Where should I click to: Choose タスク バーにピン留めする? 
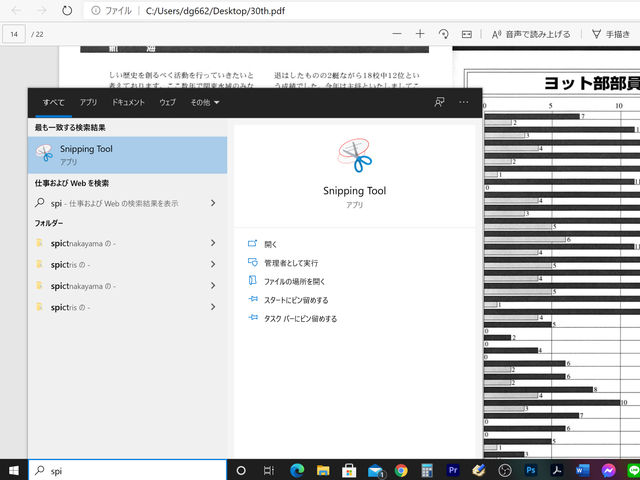(300, 318)
